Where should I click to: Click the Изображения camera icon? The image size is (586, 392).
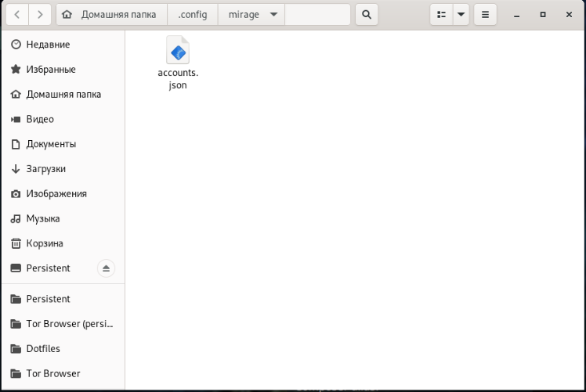[16, 194]
